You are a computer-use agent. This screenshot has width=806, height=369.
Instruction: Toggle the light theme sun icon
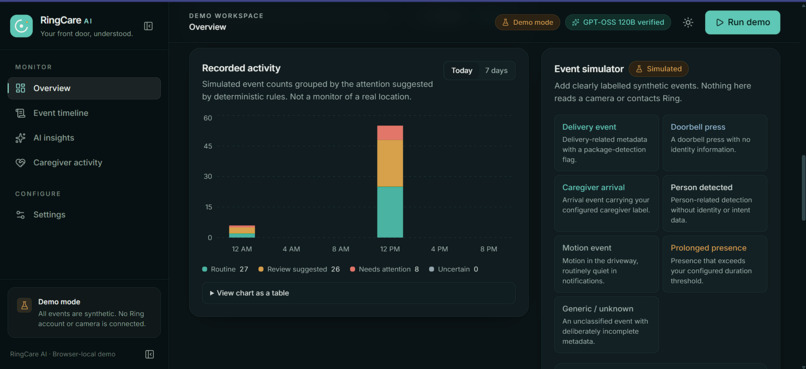point(688,23)
